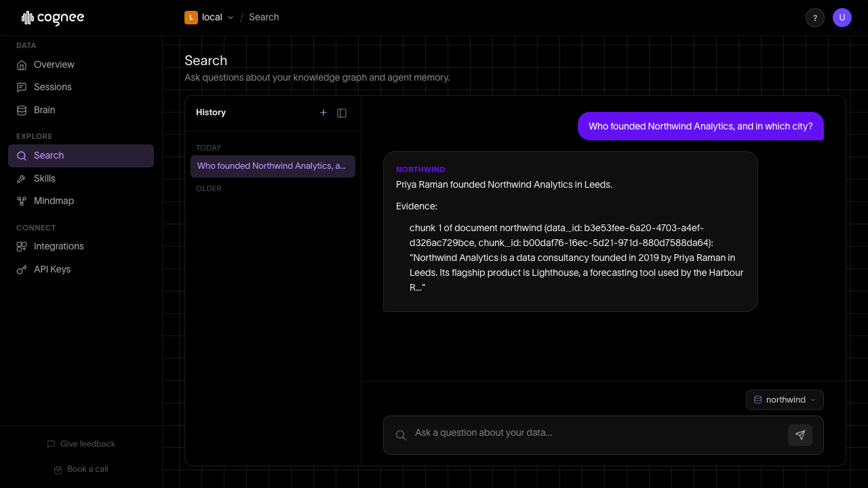Image resolution: width=868 pixels, height=488 pixels.
Task: Click the Skills wrench icon
Action: click(x=22, y=179)
